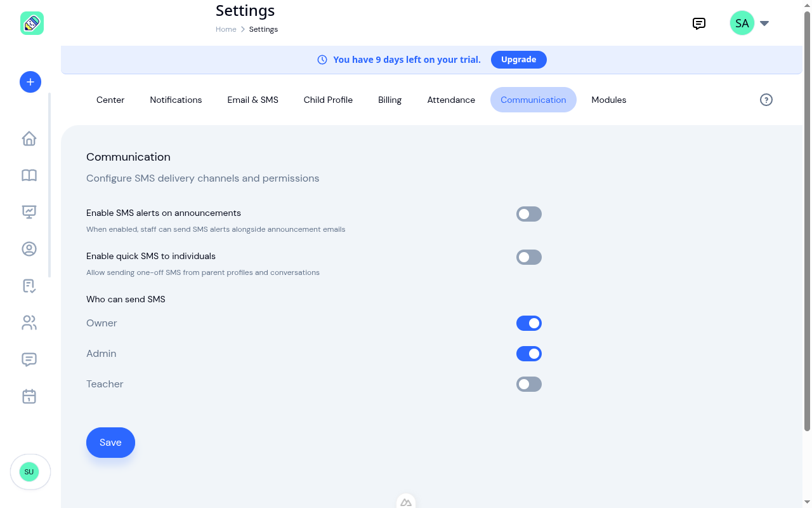This screenshot has height=508, width=812.
Task: Open the Home icon in the sidebar
Action: click(29, 138)
